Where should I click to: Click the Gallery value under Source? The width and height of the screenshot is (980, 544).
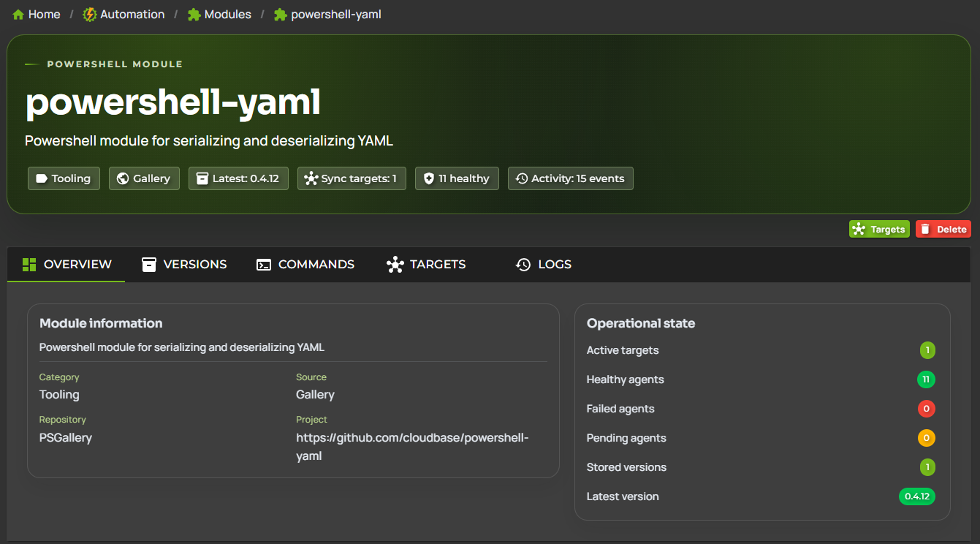315,395
